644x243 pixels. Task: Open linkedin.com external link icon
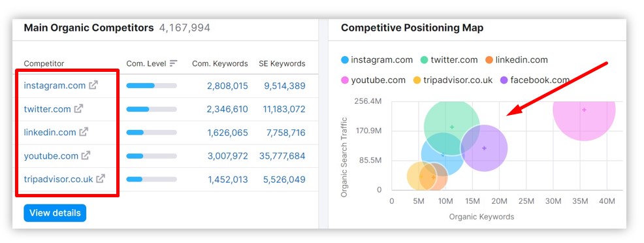[84, 132]
